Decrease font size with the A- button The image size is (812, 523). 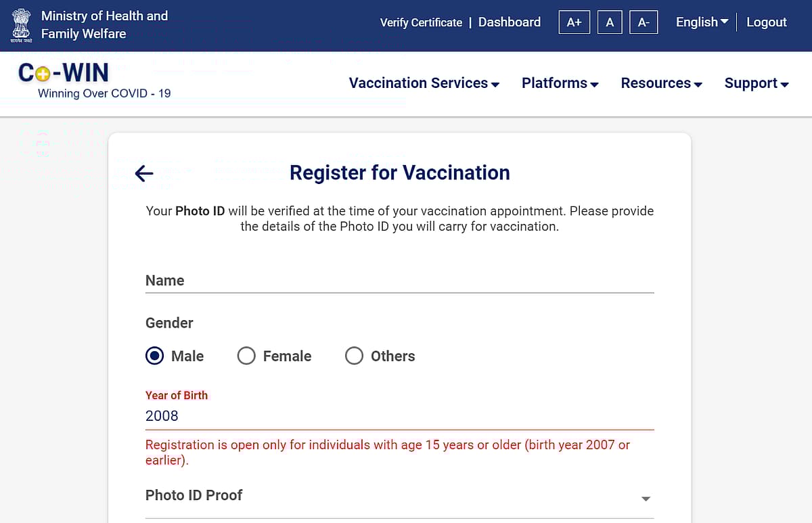coord(644,22)
